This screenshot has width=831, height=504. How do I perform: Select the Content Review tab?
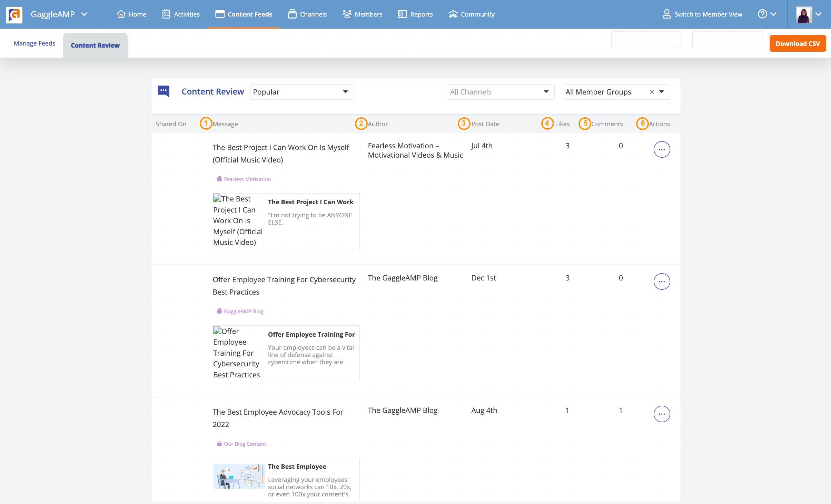pyautogui.click(x=95, y=45)
